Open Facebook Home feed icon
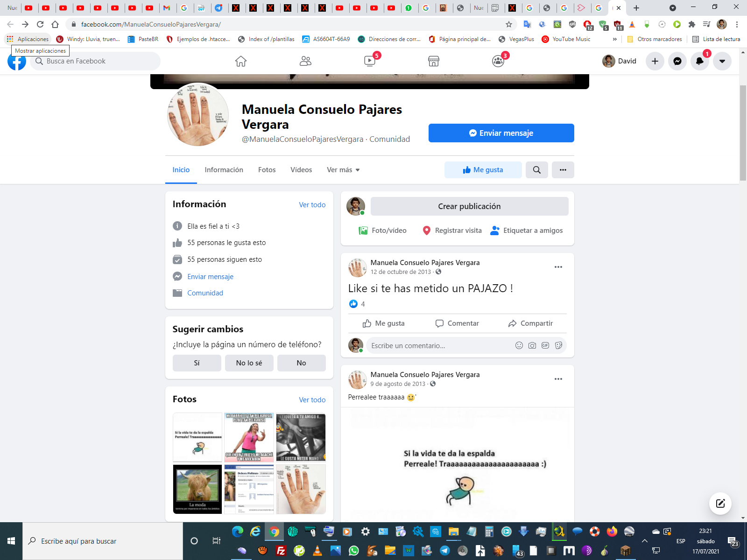 point(241,61)
